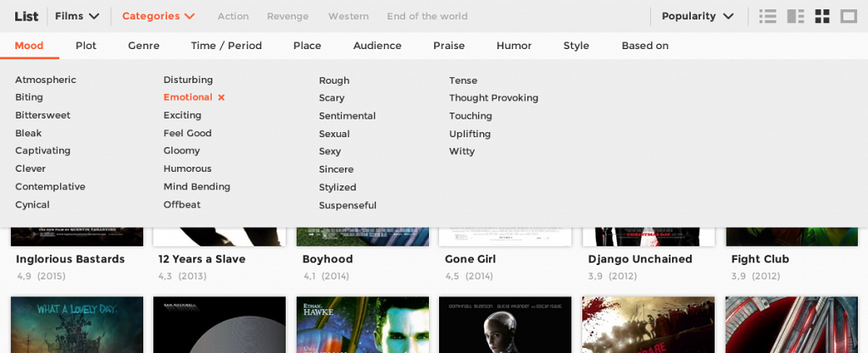Select the Clever mood
This screenshot has width=868, height=353.
[31, 168]
